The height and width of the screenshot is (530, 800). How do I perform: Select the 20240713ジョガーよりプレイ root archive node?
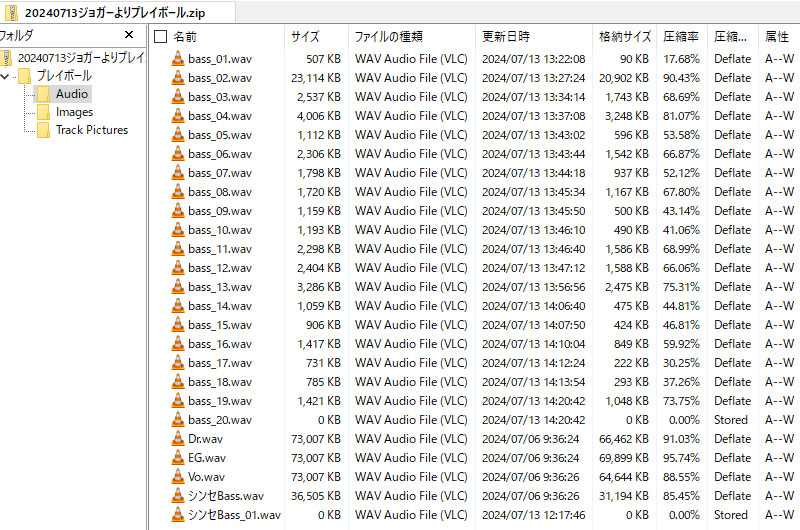(82, 58)
